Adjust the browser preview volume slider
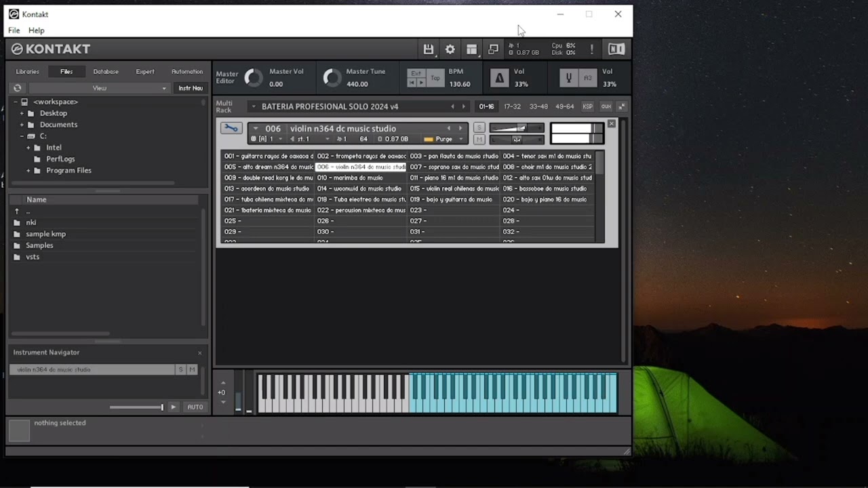The height and width of the screenshot is (488, 868). pos(137,407)
